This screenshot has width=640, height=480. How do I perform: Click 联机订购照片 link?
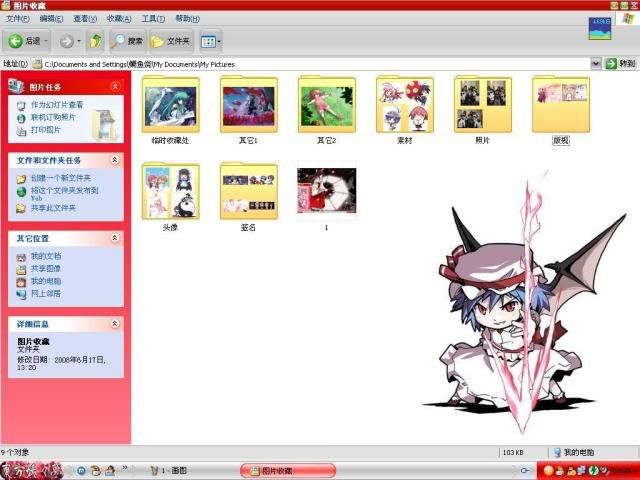[x=53, y=118]
